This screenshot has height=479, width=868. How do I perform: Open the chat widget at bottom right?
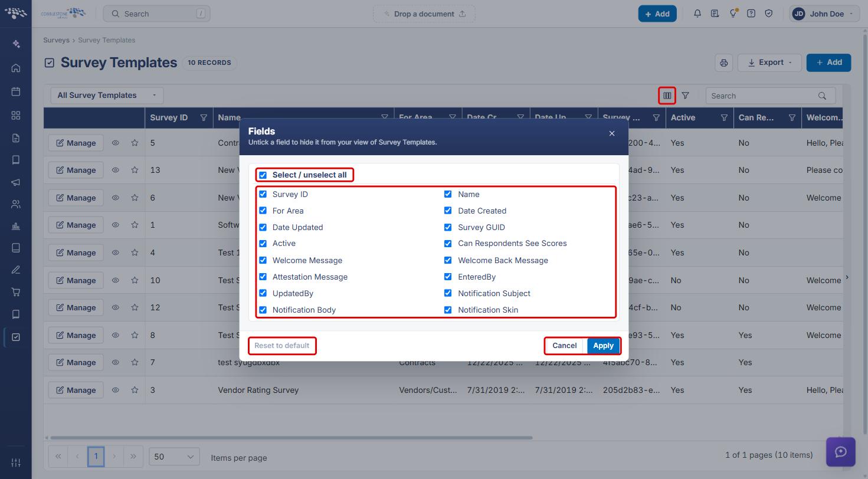[x=841, y=452]
